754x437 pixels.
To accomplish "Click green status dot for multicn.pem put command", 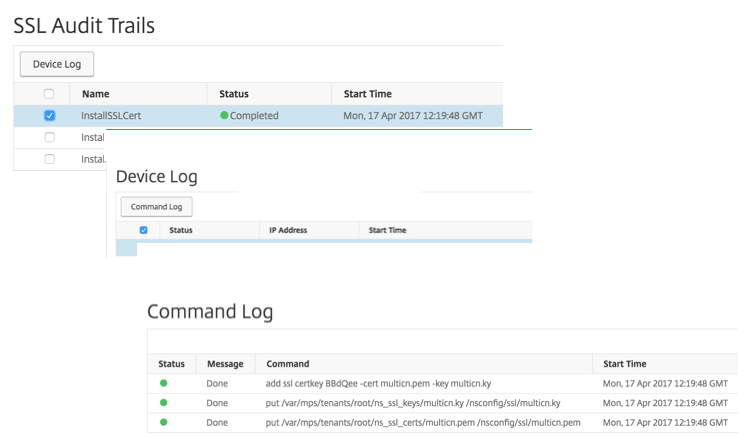I will (x=163, y=422).
